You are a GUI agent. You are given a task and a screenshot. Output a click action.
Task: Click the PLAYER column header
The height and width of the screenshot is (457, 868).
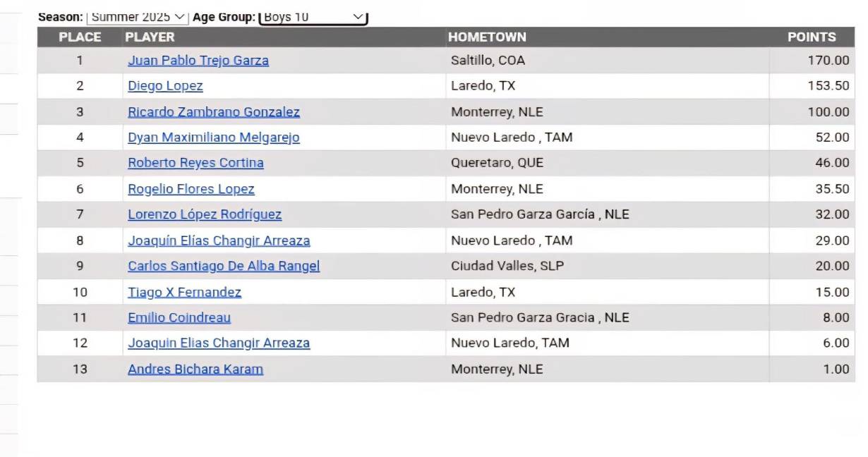(x=150, y=37)
